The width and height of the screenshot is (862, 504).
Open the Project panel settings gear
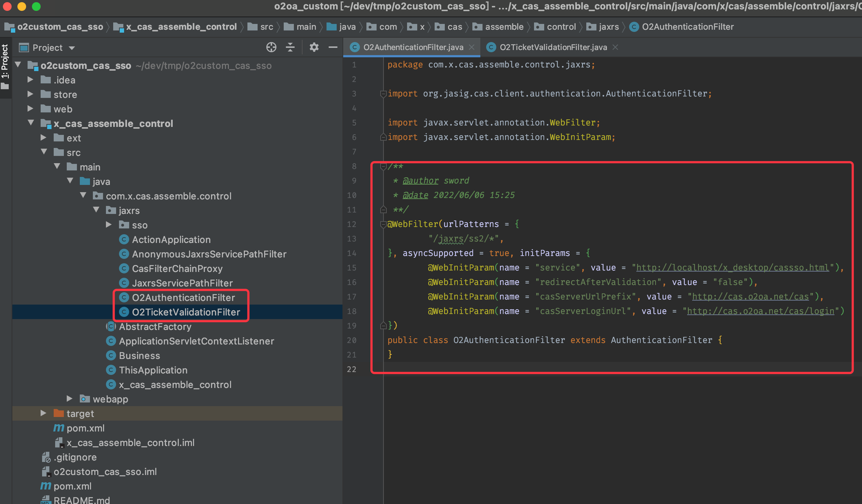[x=314, y=47]
